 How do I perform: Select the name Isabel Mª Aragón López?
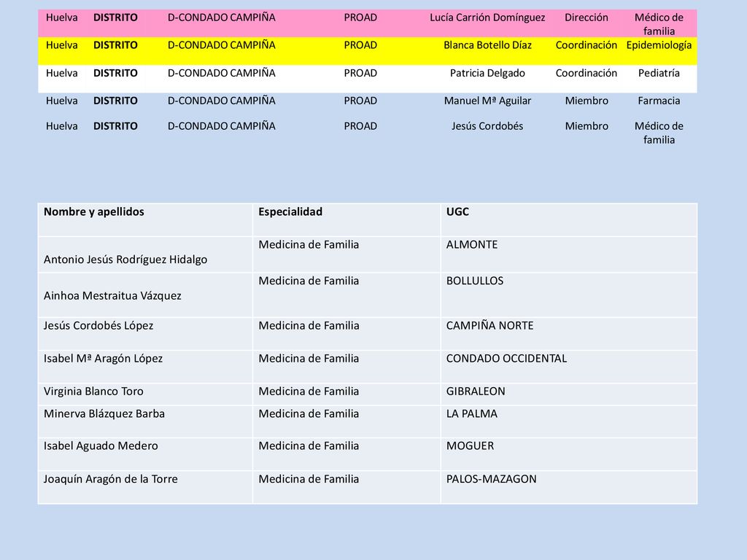click(103, 359)
